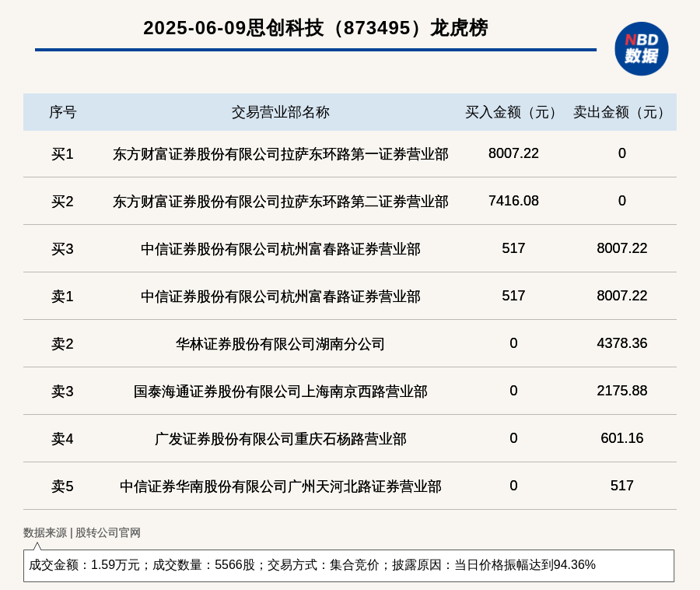Image resolution: width=700 pixels, height=590 pixels.
Task: Click 东方财富证券拉萨东环路第二证券营业部 name
Action: [x=280, y=202]
